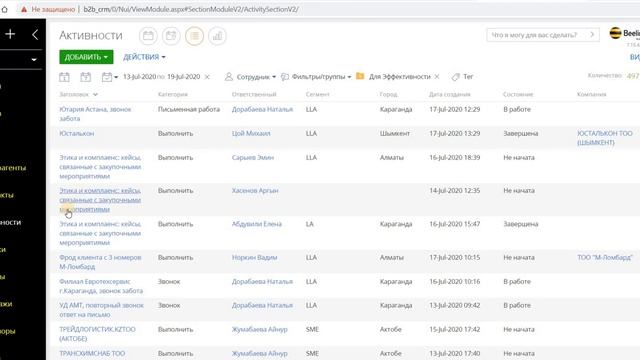The image size is (640, 360).
Task: Select the Для Эффективности folder filter
Action: pos(400,77)
